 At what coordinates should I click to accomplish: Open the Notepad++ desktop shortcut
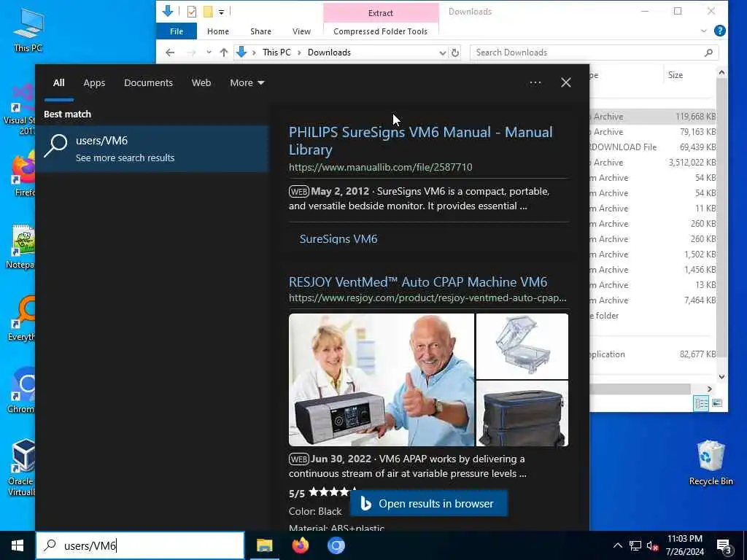[x=21, y=246]
